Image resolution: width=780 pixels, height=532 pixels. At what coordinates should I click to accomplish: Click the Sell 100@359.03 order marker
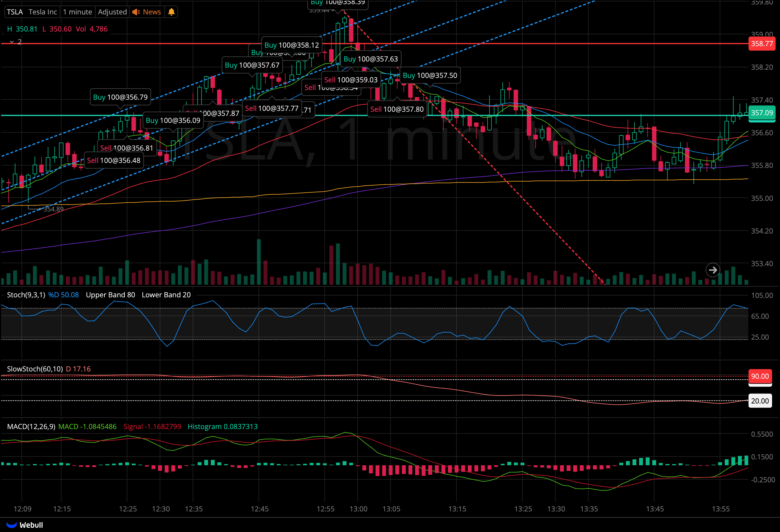pyautogui.click(x=351, y=80)
